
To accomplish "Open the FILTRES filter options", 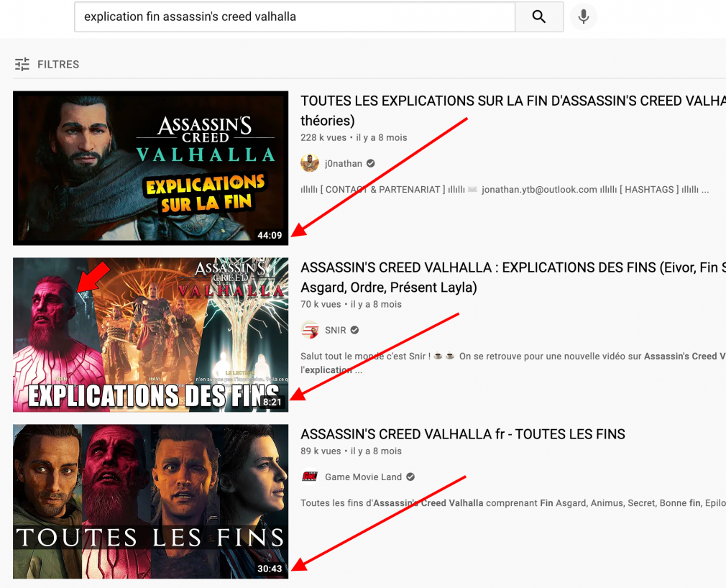I will [x=47, y=65].
